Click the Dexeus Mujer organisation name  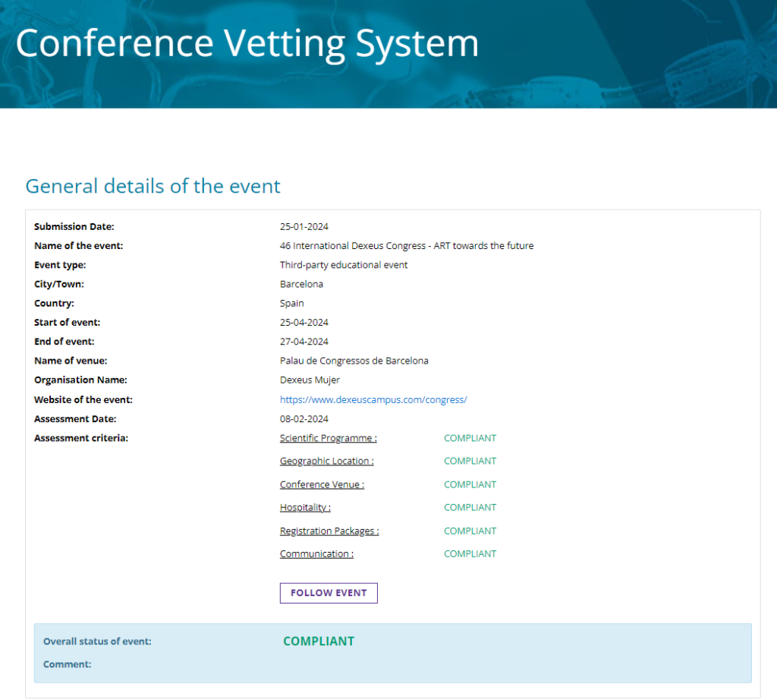pyautogui.click(x=310, y=380)
